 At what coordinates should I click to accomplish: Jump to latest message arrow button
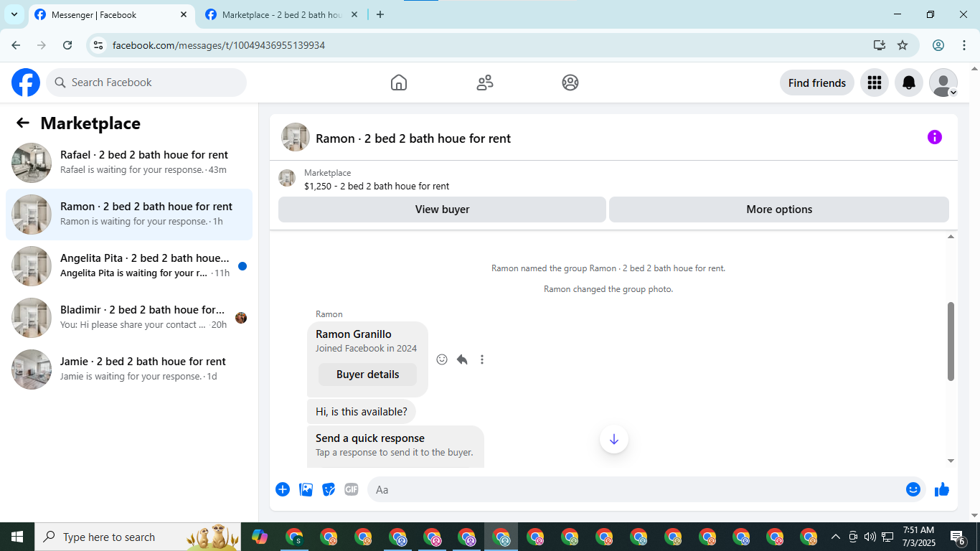tap(614, 439)
